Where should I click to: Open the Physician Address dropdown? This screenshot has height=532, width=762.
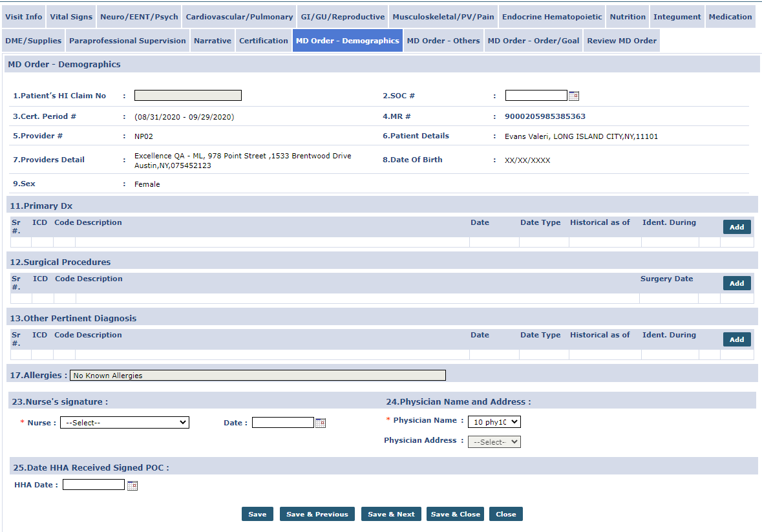coord(494,442)
